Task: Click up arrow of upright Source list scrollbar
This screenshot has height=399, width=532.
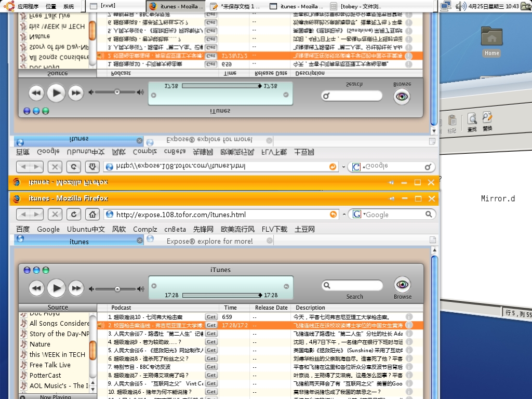Action: click(92, 383)
